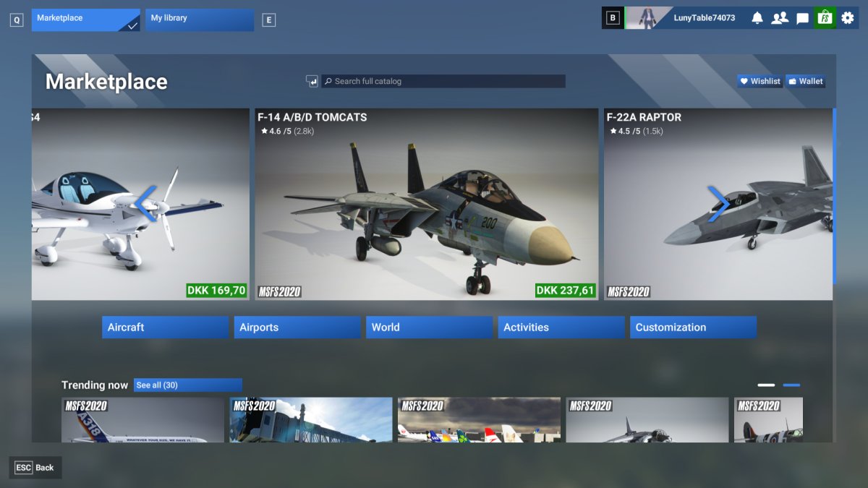Click the "F-22A RAPTOR" title

644,117
